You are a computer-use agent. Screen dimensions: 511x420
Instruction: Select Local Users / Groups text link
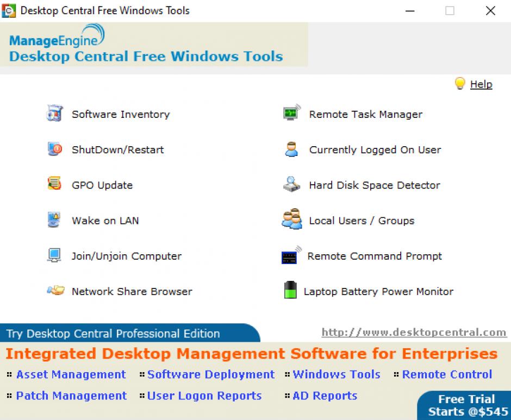pos(362,221)
